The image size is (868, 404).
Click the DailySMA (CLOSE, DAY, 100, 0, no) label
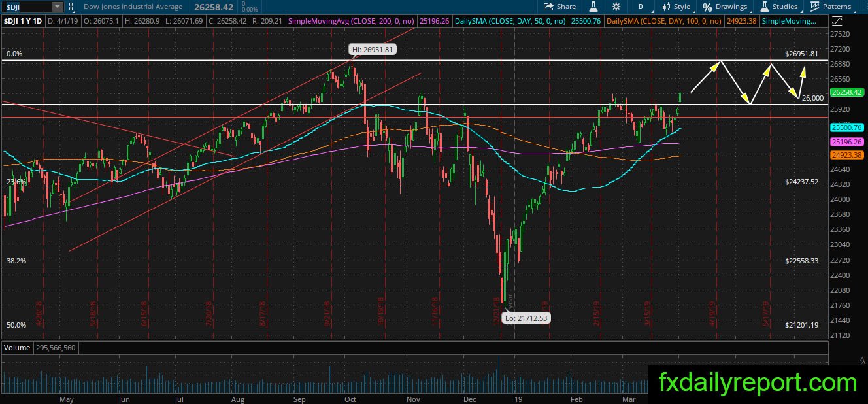tap(664, 22)
